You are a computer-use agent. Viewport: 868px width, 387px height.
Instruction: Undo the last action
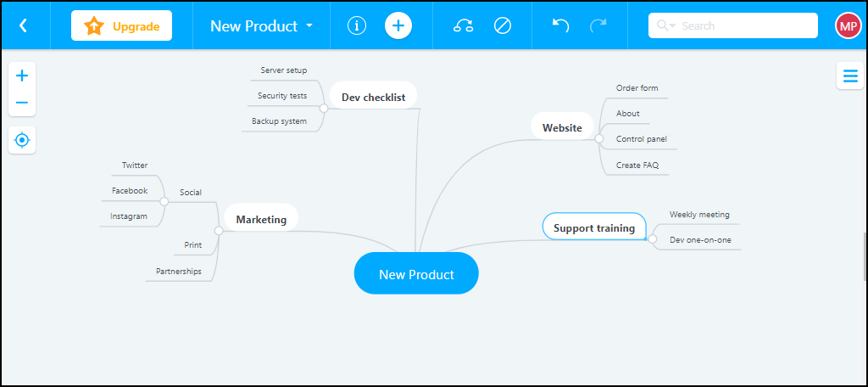coord(561,25)
